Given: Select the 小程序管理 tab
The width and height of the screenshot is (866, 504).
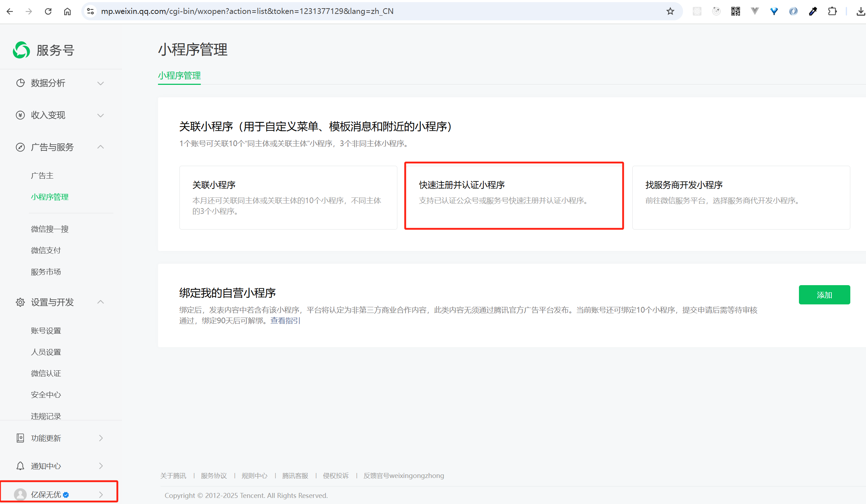Looking at the screenshot, I should coord(179,76).
